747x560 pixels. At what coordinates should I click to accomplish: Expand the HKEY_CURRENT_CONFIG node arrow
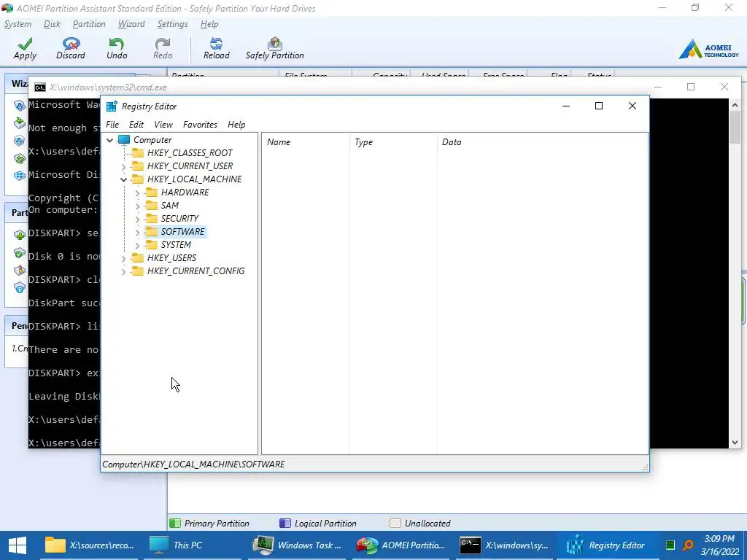tap(123, 271)
